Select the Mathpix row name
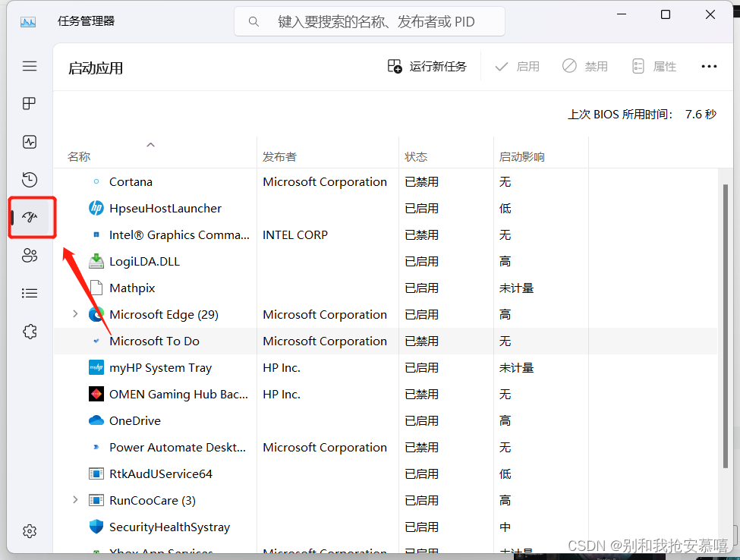Viewport: 740px width, 560px height. (132, 288)
